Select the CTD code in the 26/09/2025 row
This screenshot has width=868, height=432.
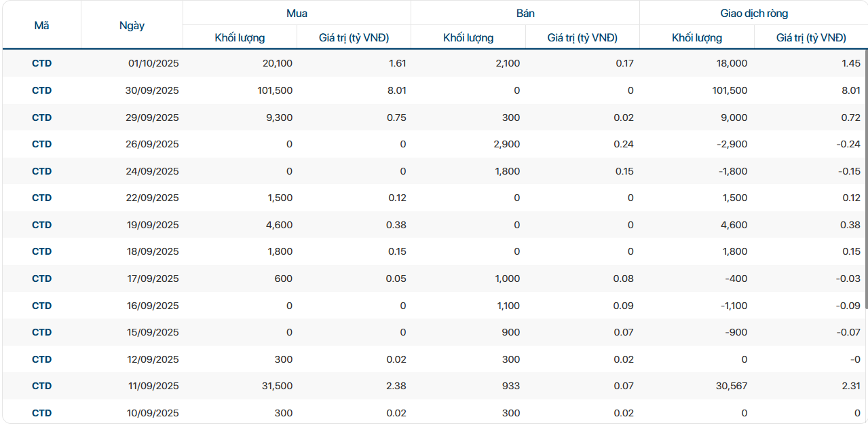(41, 144)
